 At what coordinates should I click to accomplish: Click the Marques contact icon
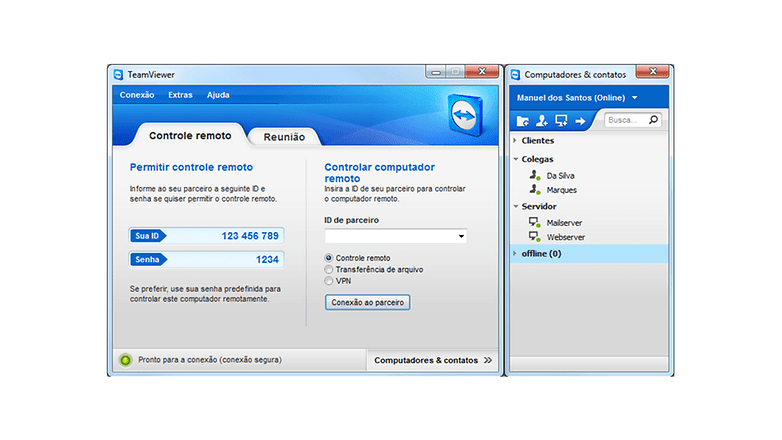pyautogui.click(x=535, y=190)
